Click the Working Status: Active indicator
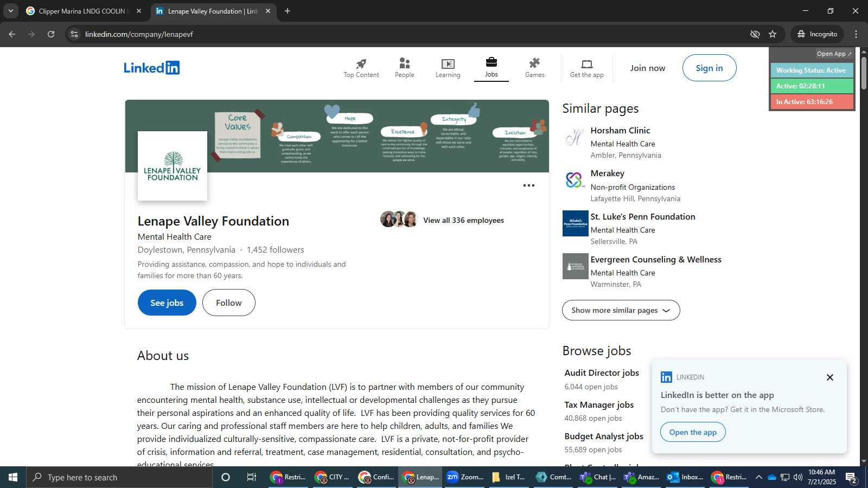The height and width of the screenshot is (488, 868). (x=812, y=70)
